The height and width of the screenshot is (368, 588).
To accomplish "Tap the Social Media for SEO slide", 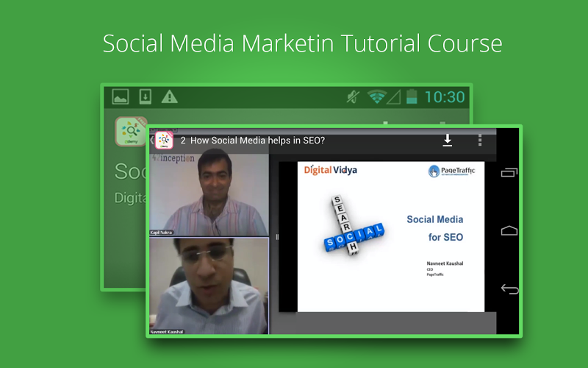I will point(391,236).
